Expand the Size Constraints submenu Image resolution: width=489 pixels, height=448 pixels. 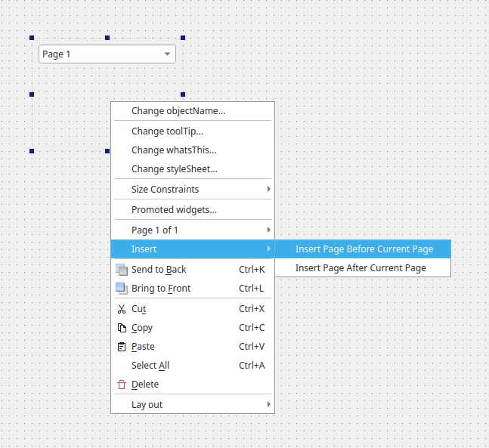click(192, 189)
